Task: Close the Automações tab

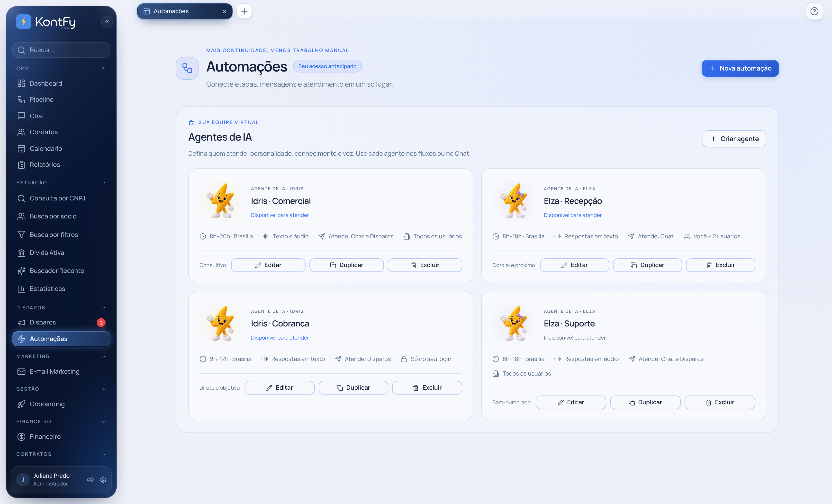Action: (x=225, y=11)
